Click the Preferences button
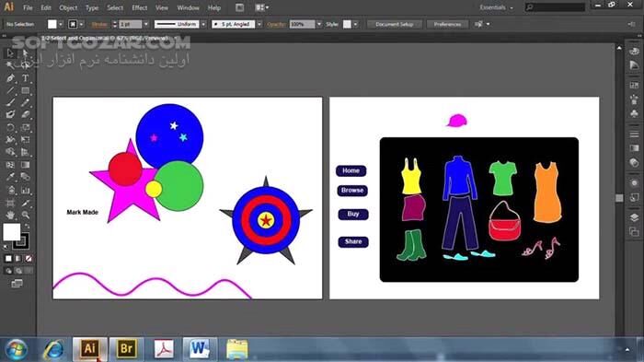This screenshot has height=362, width=644. pyautogui.click(x=447, y=24)
